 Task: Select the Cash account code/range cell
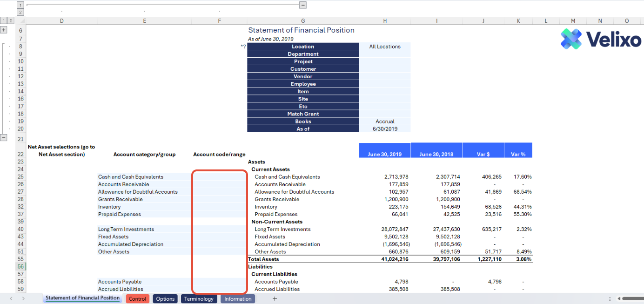pos(219,177)
